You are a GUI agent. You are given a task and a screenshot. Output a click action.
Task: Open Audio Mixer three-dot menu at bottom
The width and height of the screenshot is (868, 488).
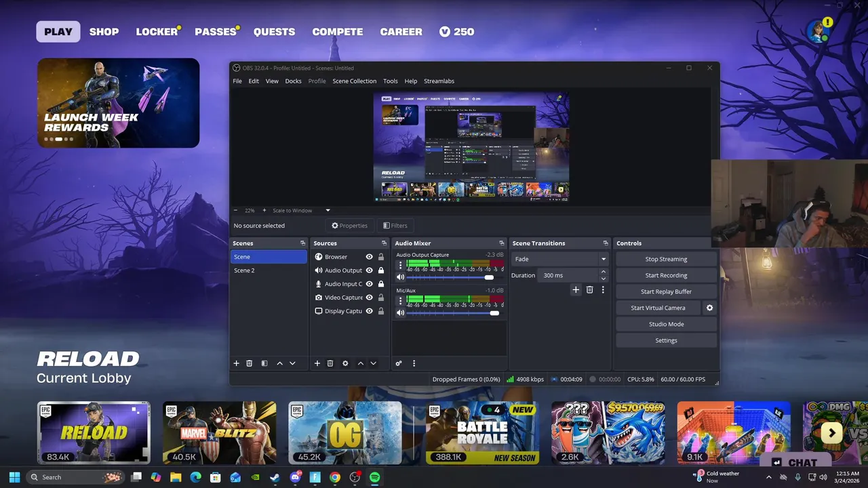coord(414,363)
